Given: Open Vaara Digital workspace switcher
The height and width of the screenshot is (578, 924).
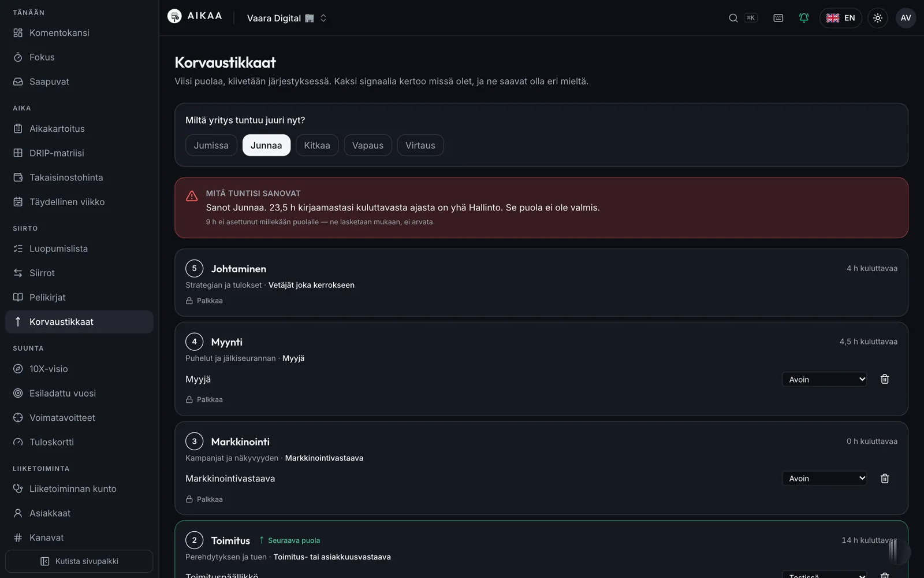Looking at the screenshot, I should pyautogui.click(x=287, y=18).
